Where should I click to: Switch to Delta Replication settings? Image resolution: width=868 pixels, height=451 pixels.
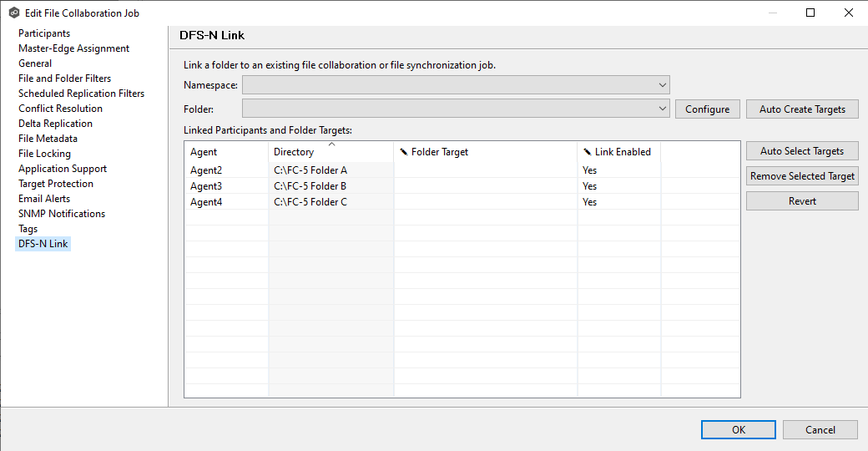55,124
